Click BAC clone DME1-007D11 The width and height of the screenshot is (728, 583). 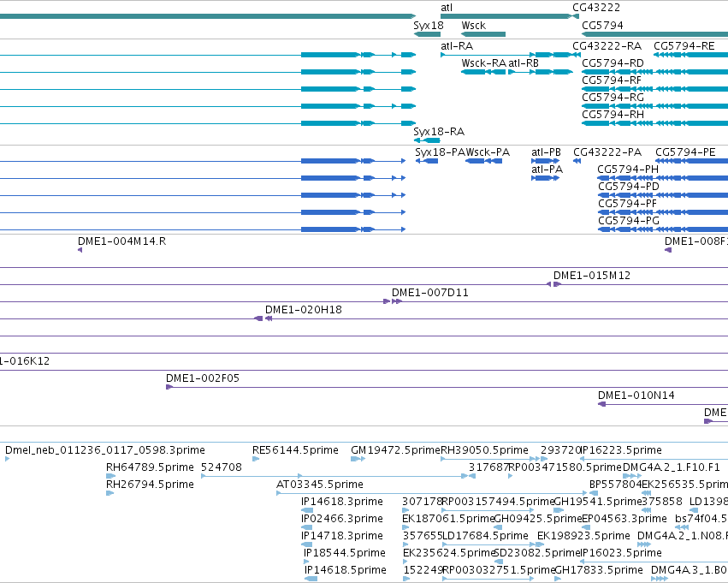coord(430,293)
